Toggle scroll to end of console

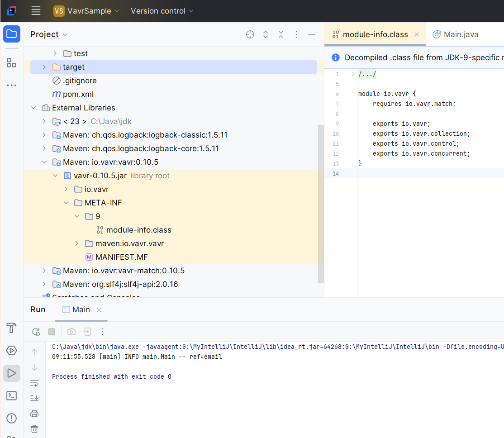[x=34, y=398]
